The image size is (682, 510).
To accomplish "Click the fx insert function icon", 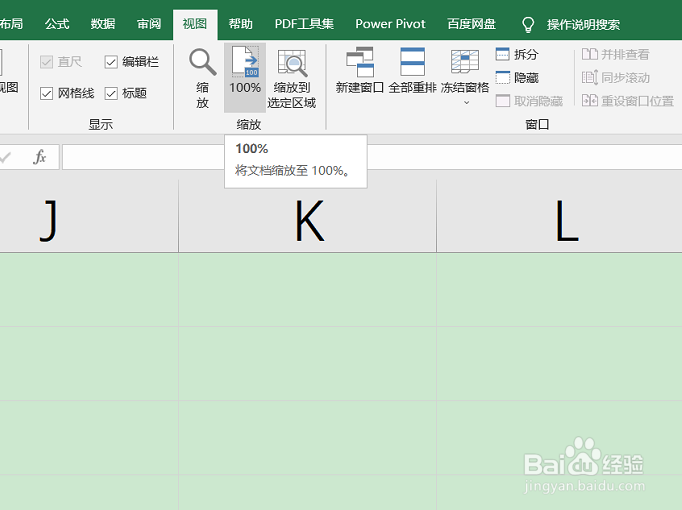I will [40, 157].
